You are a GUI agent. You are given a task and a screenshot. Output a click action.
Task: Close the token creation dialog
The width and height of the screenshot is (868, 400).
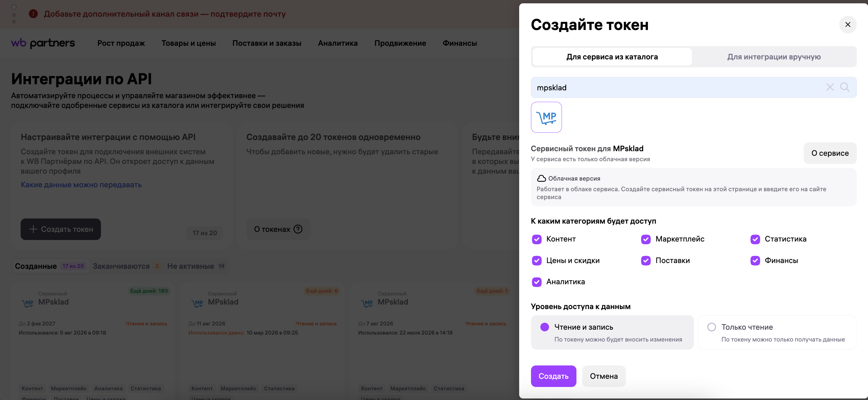[x=847, y=25]
